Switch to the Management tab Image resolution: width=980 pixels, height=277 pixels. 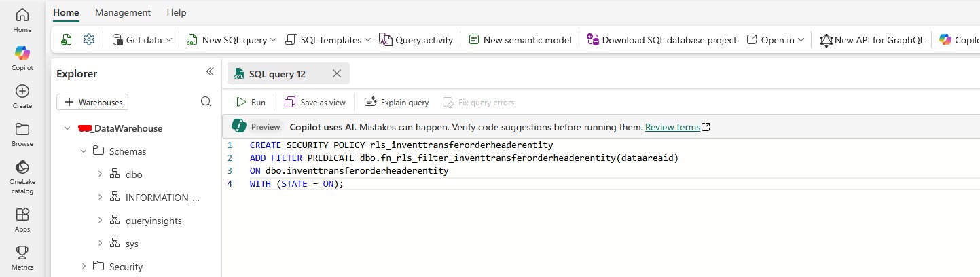click(x=123, y=13)
